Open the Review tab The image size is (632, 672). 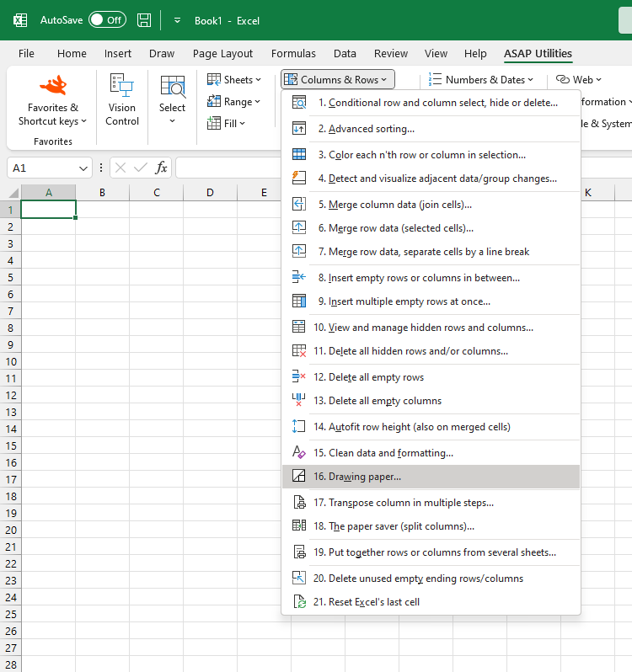pos(391,54)
